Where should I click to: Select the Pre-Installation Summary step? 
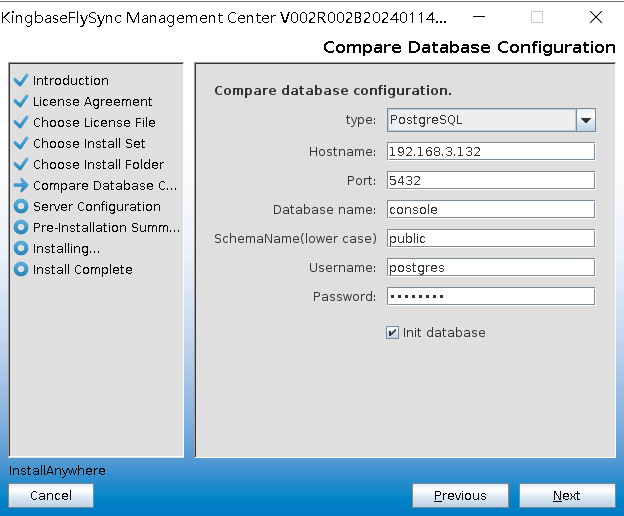[105, 227]
